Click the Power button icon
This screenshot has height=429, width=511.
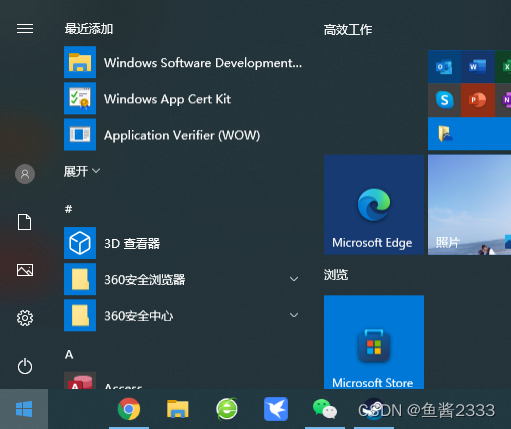pos(25,366)
